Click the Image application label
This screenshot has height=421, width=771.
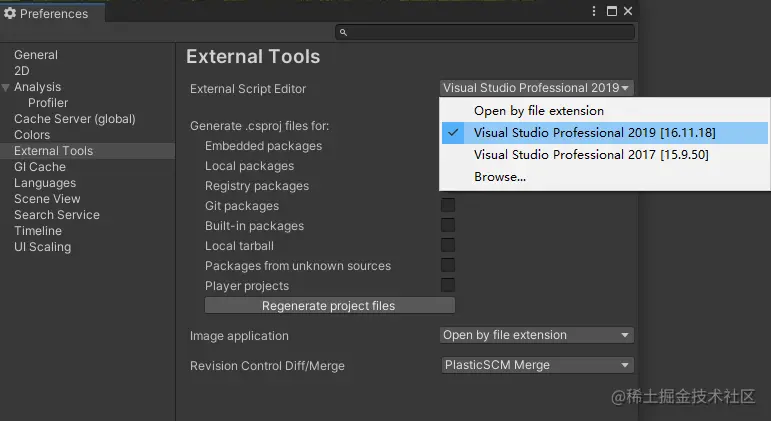pos(239,336)
